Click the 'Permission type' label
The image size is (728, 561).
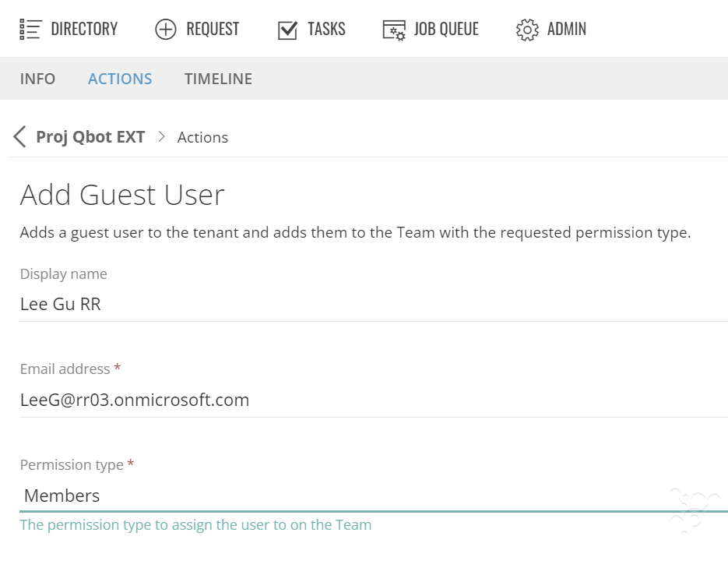[x=72, y=464]
